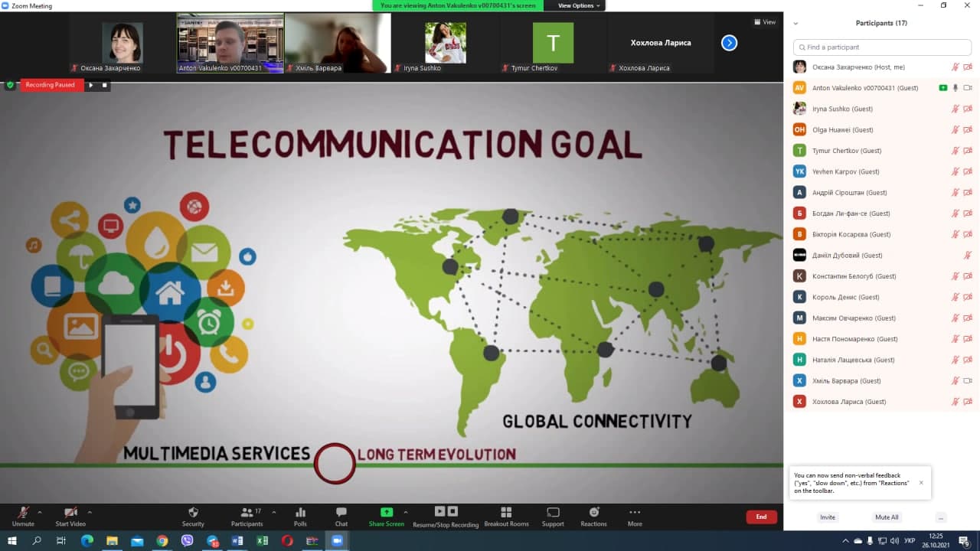The image size is (980, 551).
Task: Open the Participants list from toolbar
Action: 247,513
